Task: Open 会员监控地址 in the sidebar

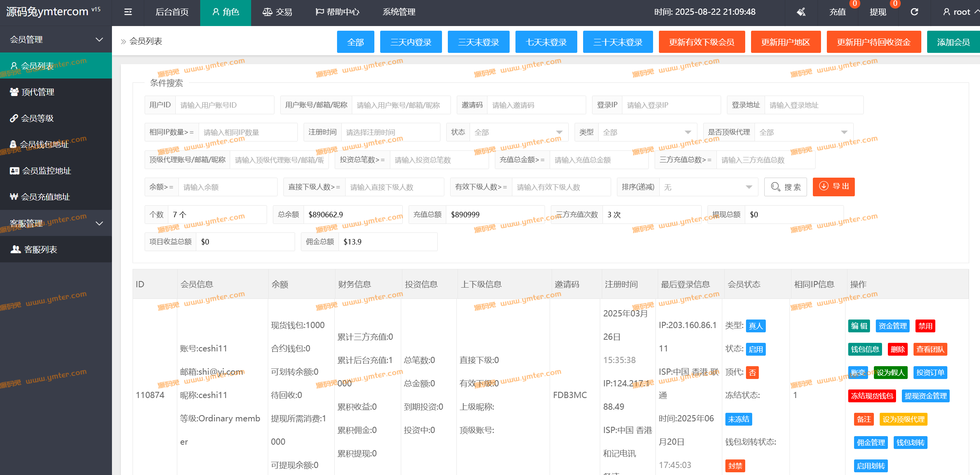Action: point(46,171)
